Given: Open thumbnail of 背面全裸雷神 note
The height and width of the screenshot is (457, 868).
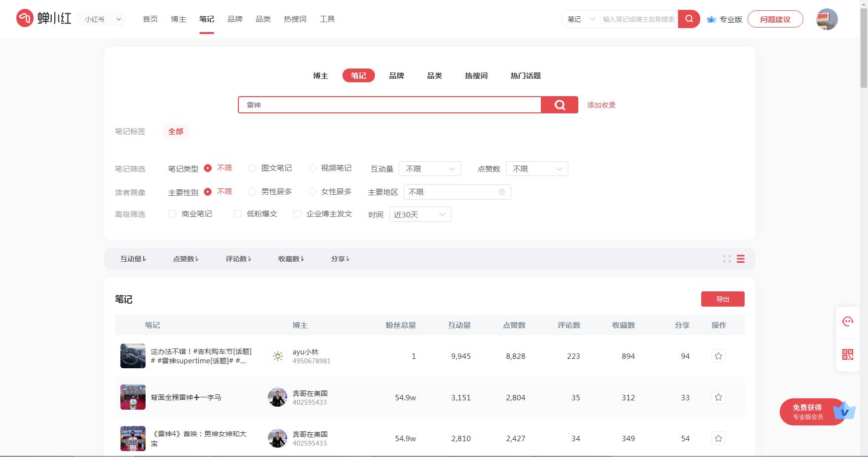Looking at the screenshot, I should (133, 397).
